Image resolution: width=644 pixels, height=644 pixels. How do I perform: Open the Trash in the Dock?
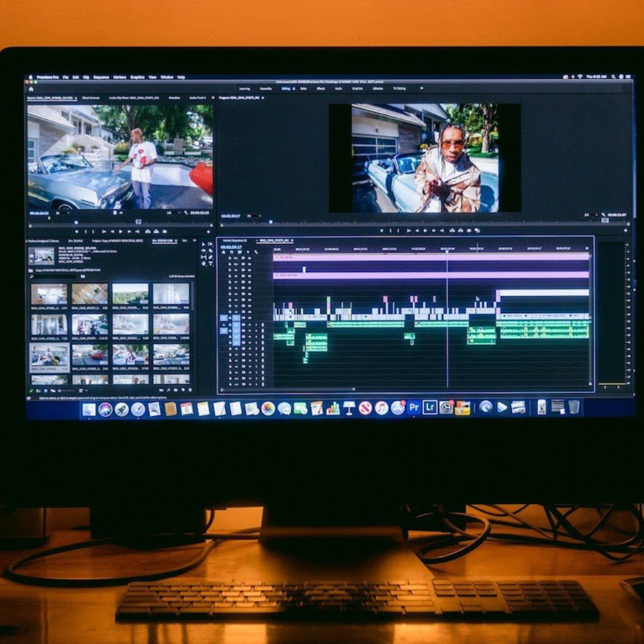(574, 407)
